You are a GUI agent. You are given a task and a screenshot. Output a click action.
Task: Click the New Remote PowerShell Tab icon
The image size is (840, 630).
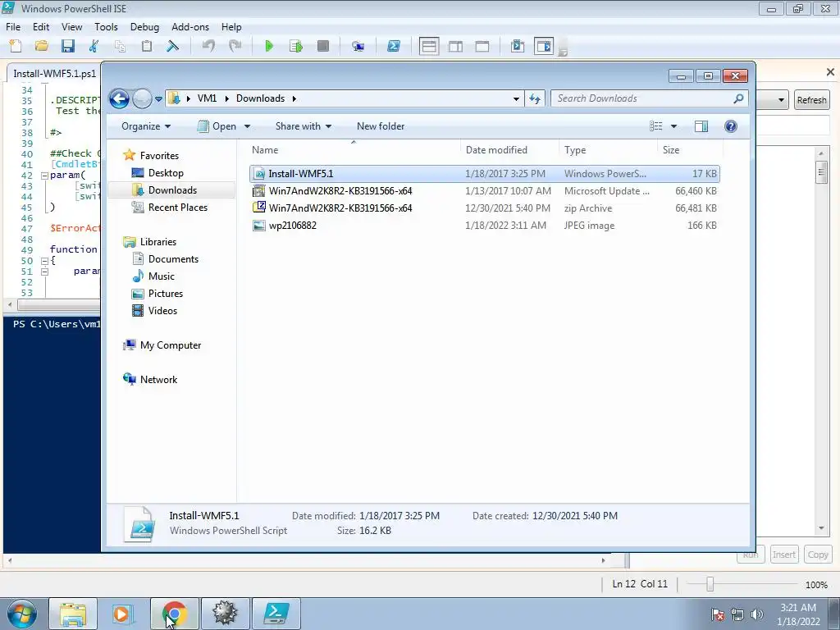[x=358, y=46]
